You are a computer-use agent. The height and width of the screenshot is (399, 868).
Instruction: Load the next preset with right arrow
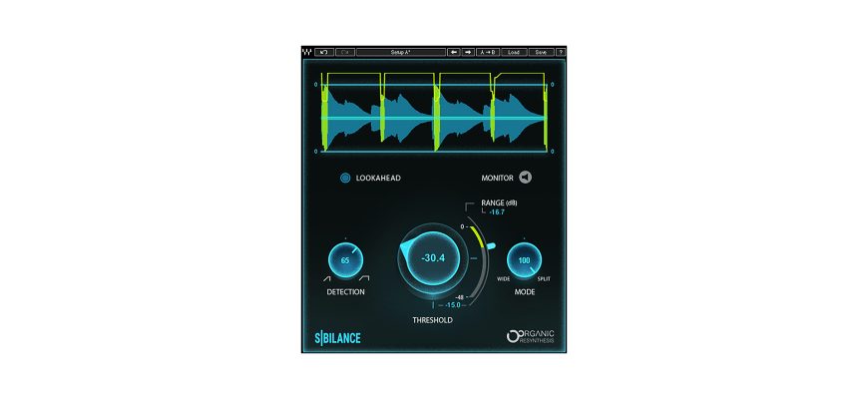[469, 52]
